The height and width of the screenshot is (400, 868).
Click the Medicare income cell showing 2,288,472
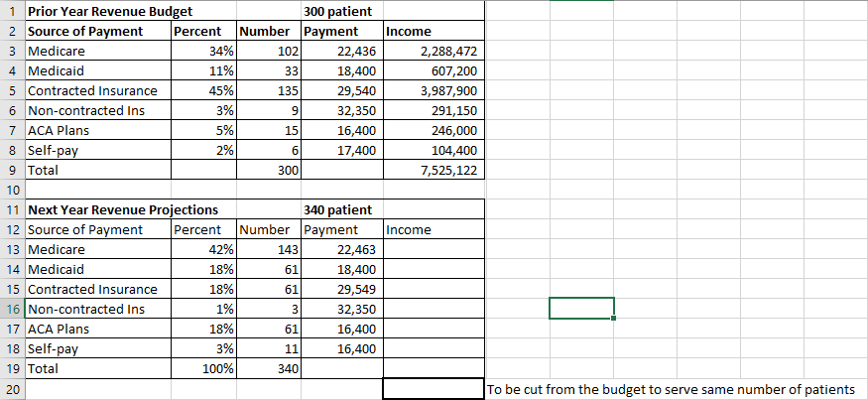tap(434, 52)
